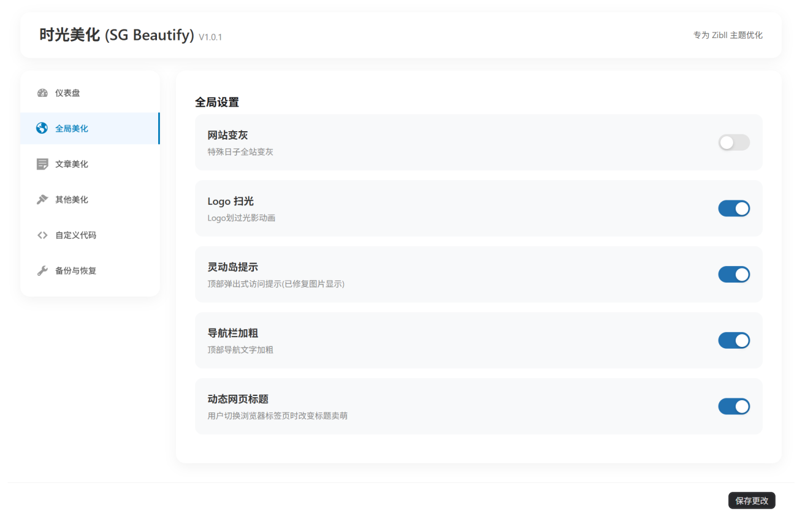Screen dimensions: 797x532
Task: Disable the Logo 扫光 switch
Action: [734, 208]
